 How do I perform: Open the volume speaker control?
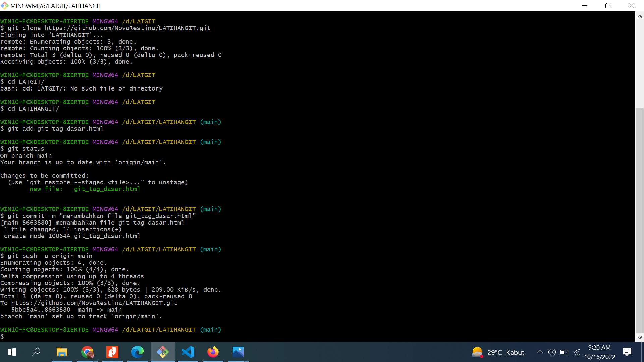coord(552,352)
